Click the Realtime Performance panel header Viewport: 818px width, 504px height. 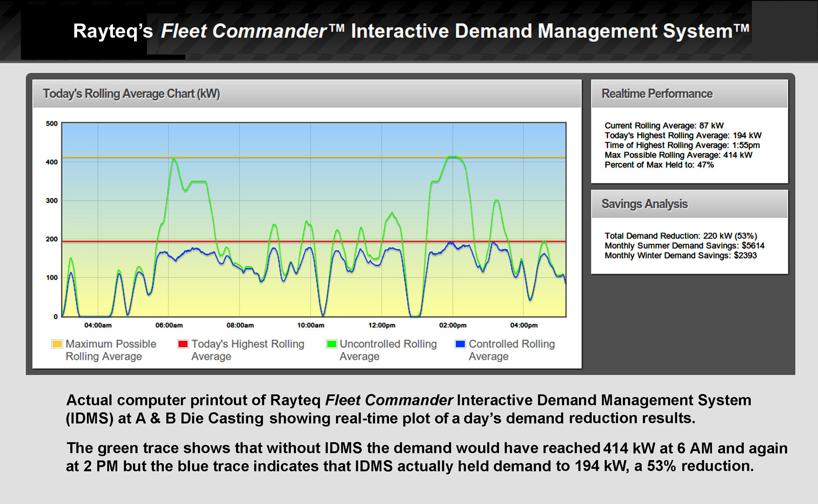pyautogui.click(x=657, y=93)
